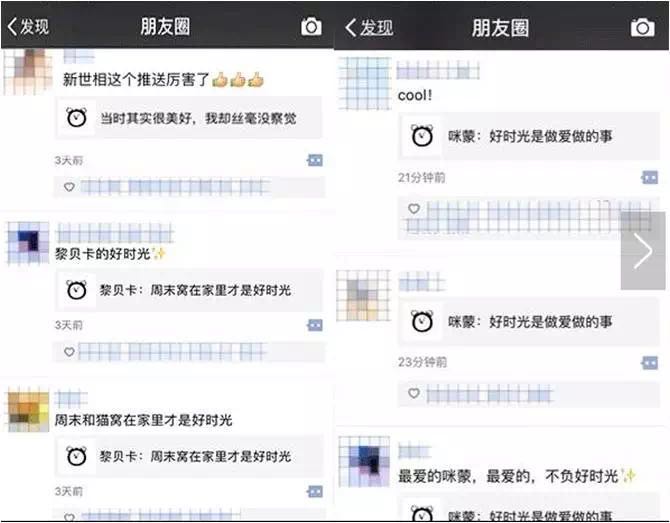Tap heart icon under 23分钟前 post
Viewport: 670px width, 523px height.
click(x=414, y=393)
